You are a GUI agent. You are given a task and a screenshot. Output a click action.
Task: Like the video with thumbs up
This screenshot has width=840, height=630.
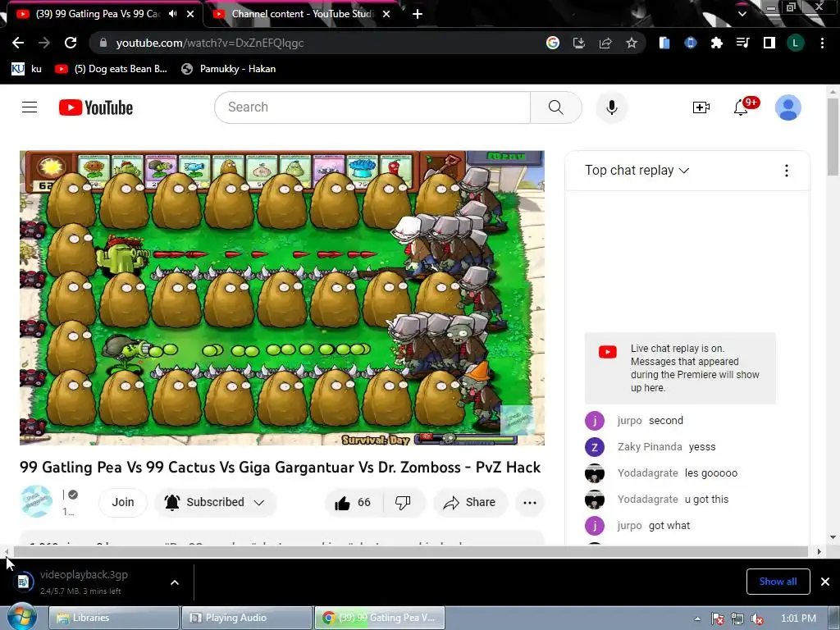pos(353,502)
